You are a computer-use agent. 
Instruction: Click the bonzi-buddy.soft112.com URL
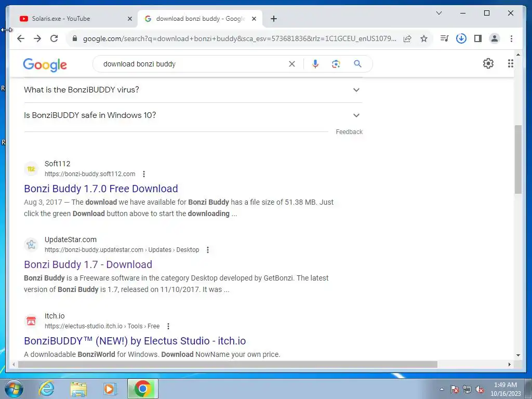[x=90, y=174]
